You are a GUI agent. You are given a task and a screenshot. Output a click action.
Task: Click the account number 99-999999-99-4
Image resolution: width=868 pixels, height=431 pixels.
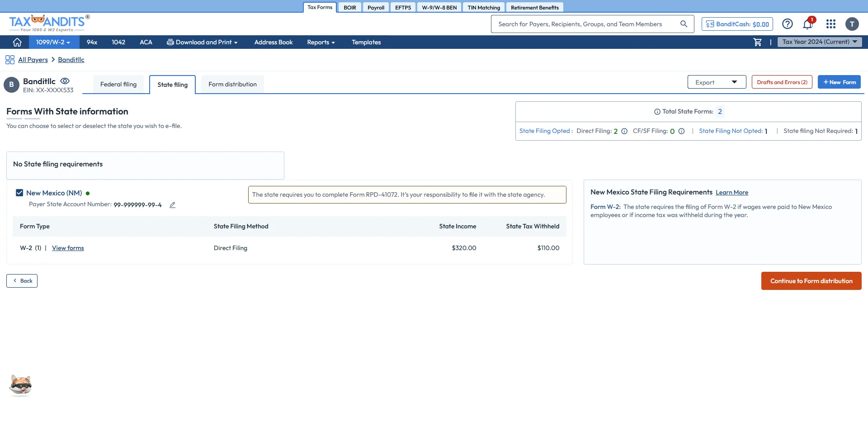pyautogui.click(x=137, y=205)
